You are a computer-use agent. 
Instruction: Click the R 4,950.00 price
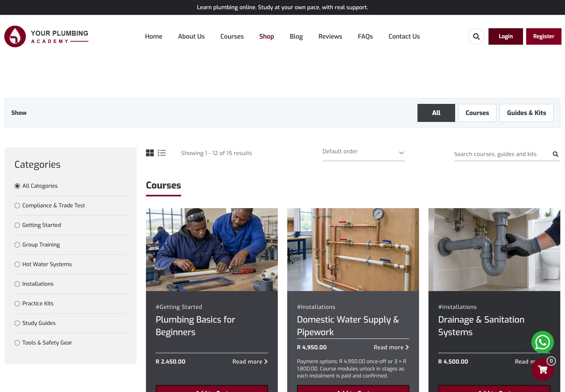[x=312, y=347]
